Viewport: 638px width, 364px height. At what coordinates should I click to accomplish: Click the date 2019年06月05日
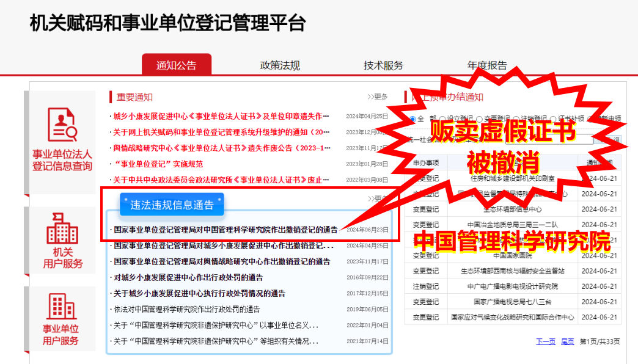367,309
